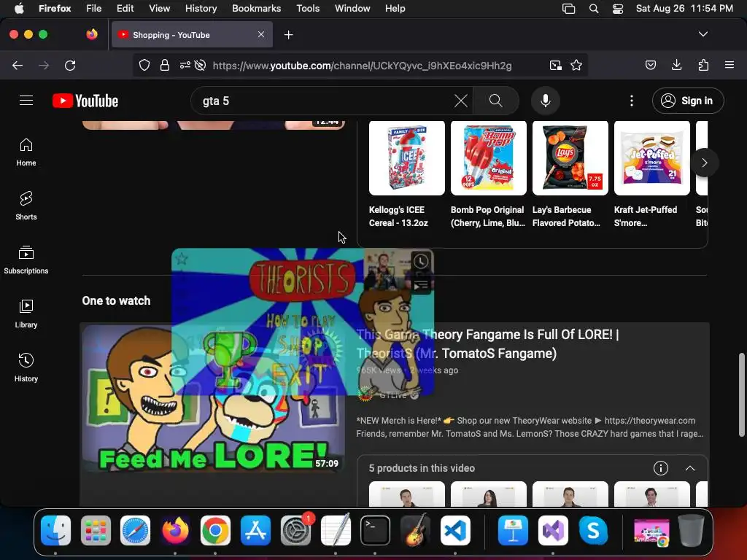Click the YouTube logo
The height and width of the screenshot is (560, 747).
tap(85, 101)
